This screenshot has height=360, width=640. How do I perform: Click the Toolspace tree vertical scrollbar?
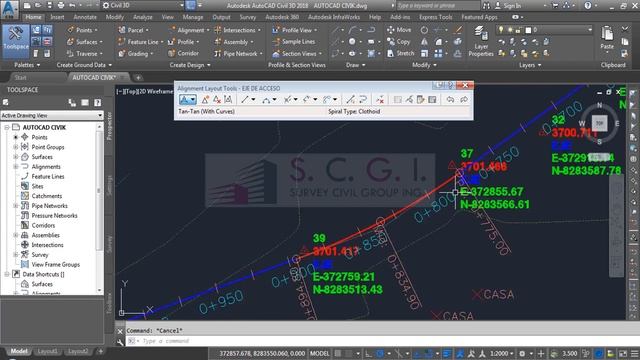(99, 208)
